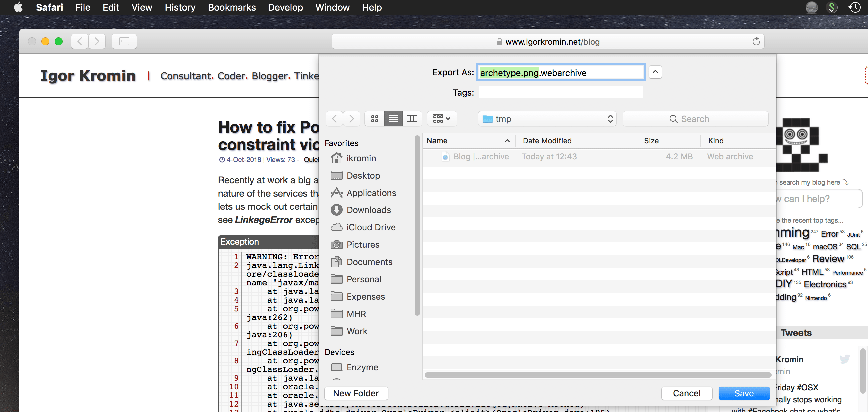The image size is (868, 412).
Task: Open the History menu
Action: click(180, 7)
